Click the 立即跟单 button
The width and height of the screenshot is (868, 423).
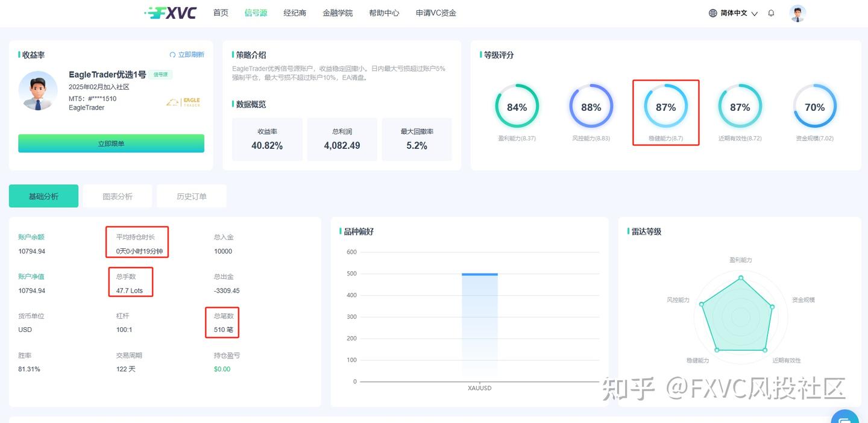[x=111, y=143]
